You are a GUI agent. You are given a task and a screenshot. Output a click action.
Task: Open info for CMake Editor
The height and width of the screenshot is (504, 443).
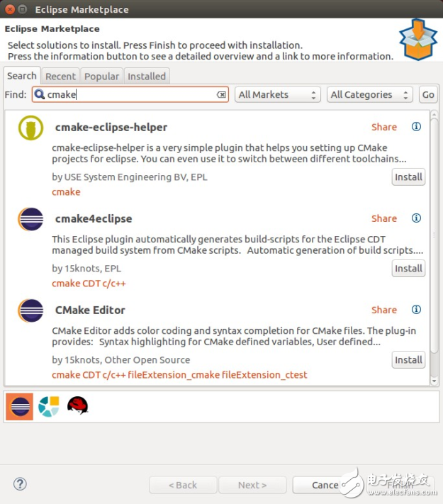pos(416,310)
